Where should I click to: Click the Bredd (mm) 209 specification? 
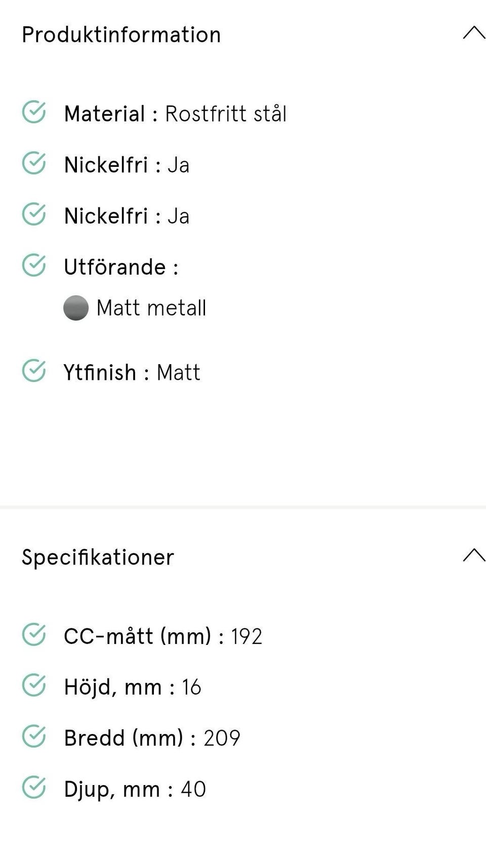point(152,739)
